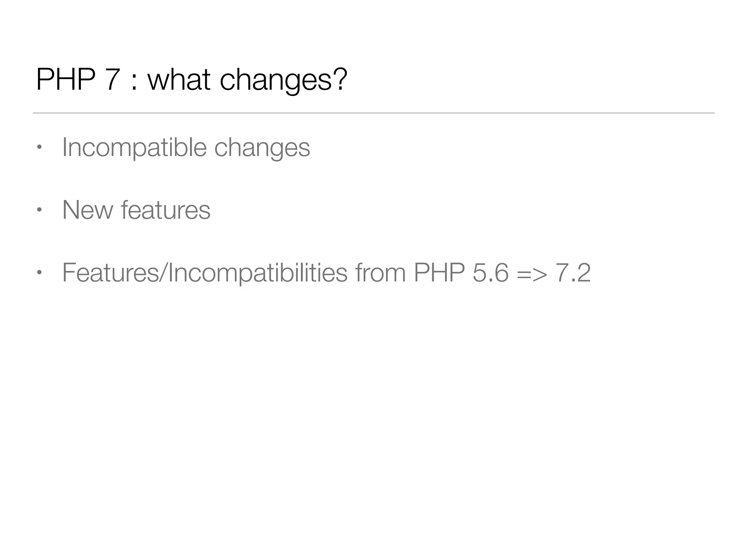Click the "5.6" version number

(x=490, y=273)
